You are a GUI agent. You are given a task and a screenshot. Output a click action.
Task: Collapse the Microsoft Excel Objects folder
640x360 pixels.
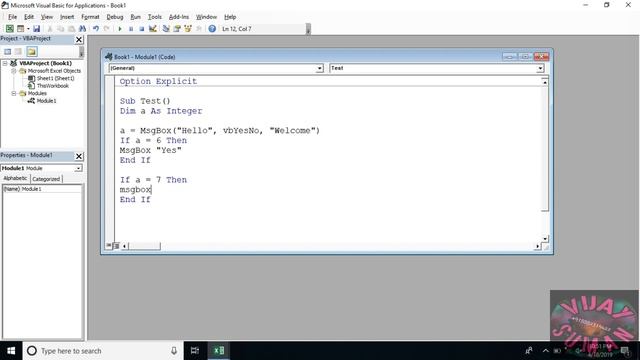pyautogui.click(x=13, y=71)
